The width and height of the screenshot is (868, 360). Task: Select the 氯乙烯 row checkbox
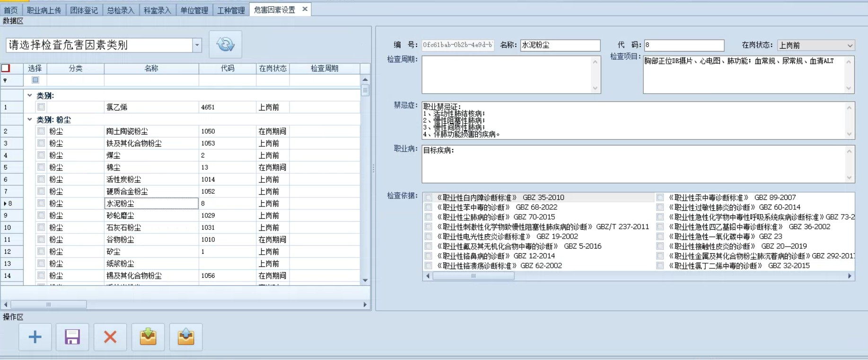(x=41, y=107)
